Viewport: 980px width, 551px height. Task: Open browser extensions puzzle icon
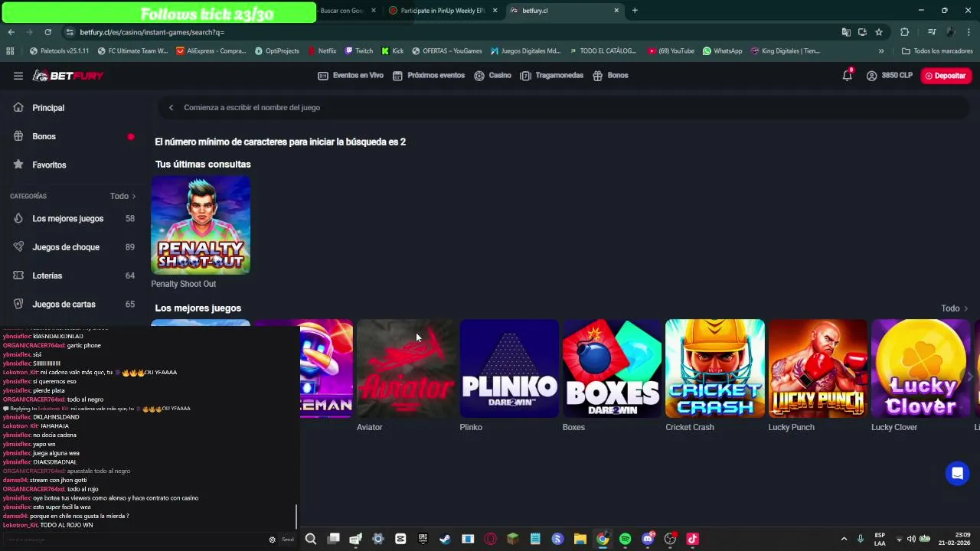[904, 32]
